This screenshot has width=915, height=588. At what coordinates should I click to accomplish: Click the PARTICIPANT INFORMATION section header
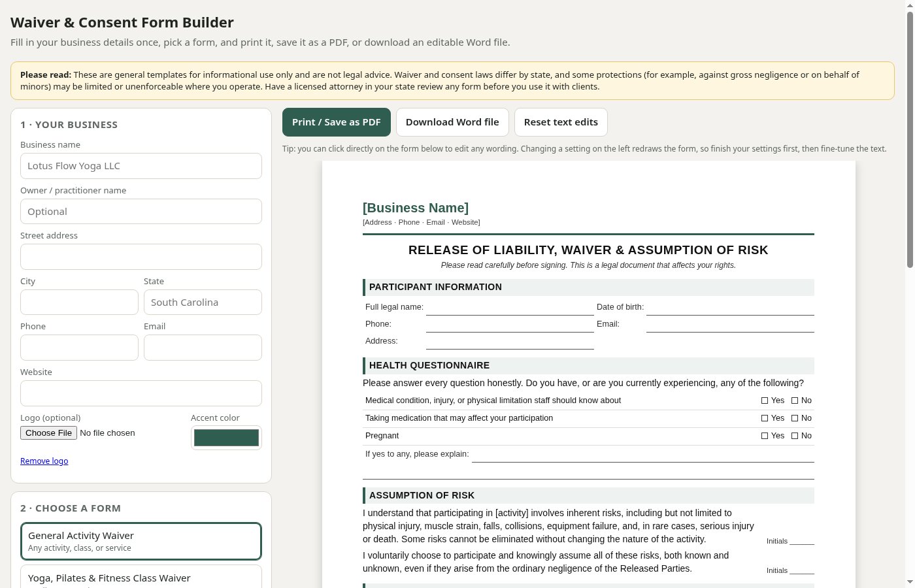click(x=588, y=287)
